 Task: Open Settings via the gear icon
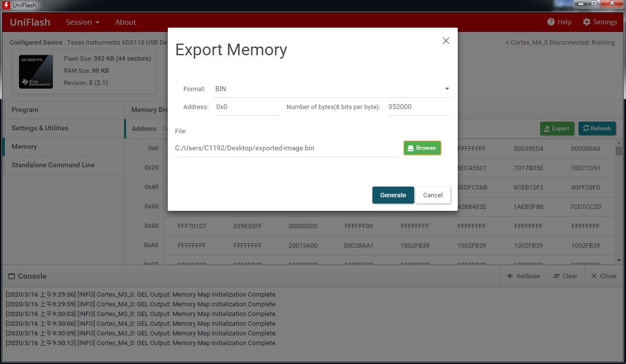click(x=600, y=22)
